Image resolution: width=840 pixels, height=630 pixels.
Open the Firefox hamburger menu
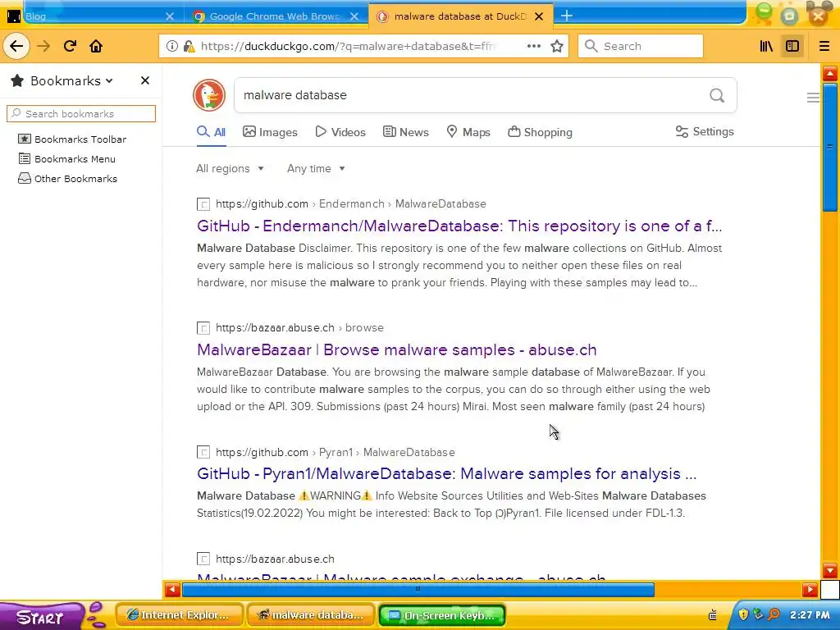click(x=824, y=46)
